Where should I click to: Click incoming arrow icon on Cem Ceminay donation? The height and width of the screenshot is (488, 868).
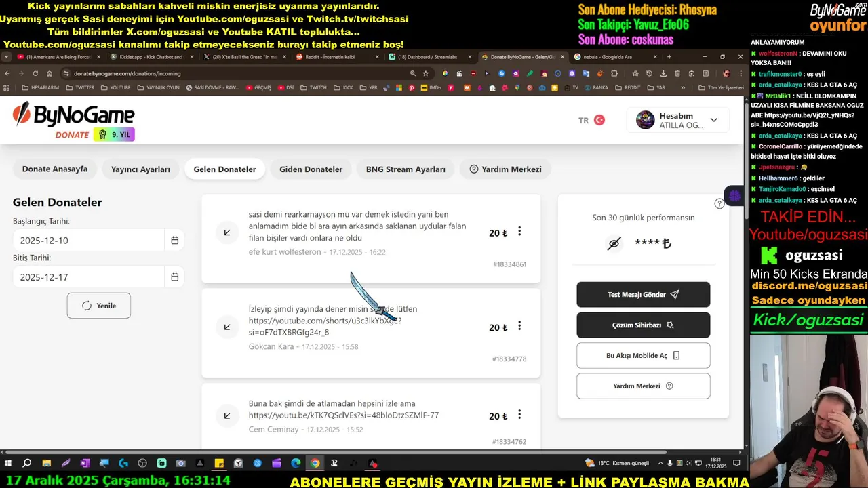pos(227,415)
